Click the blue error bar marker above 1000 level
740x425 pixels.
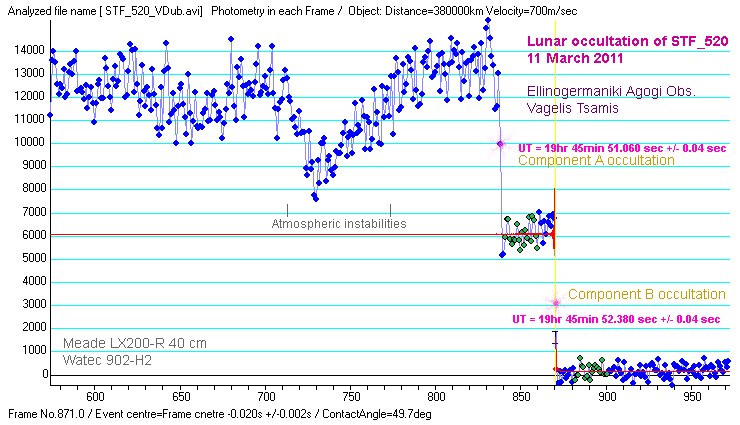(x=555, y=338)
